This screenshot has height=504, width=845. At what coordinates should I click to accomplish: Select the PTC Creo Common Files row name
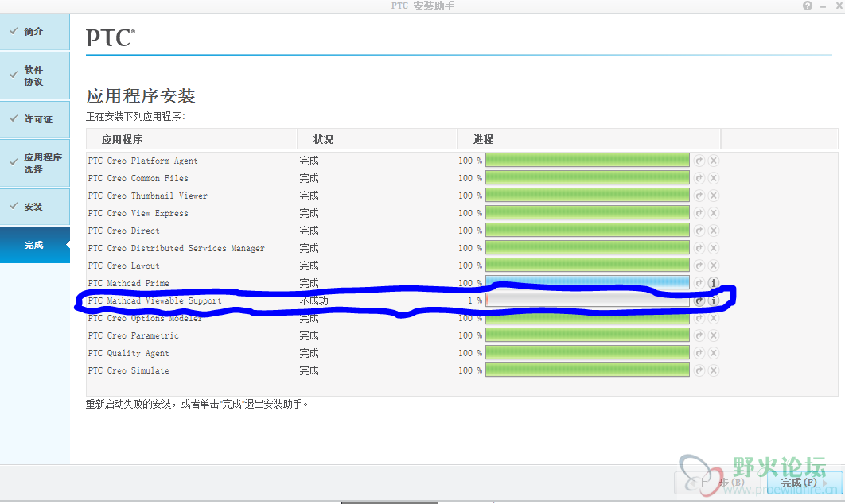[138, 178]
